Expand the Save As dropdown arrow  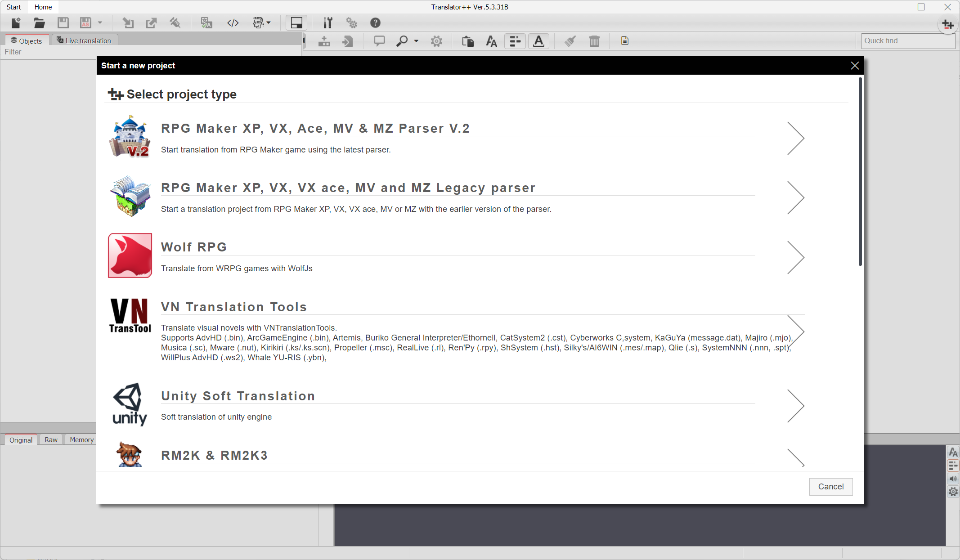[x=100, y=23]
